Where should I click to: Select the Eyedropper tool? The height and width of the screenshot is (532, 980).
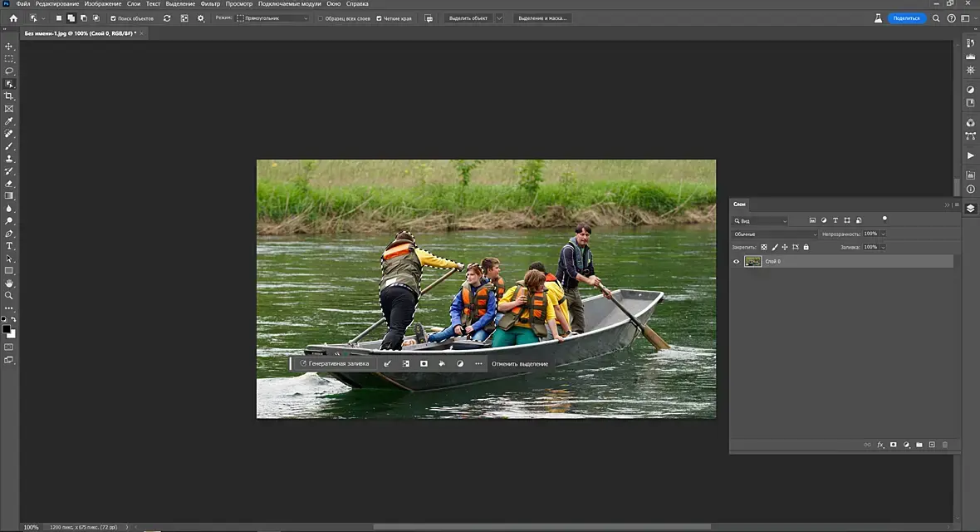(x=9, y=121)
